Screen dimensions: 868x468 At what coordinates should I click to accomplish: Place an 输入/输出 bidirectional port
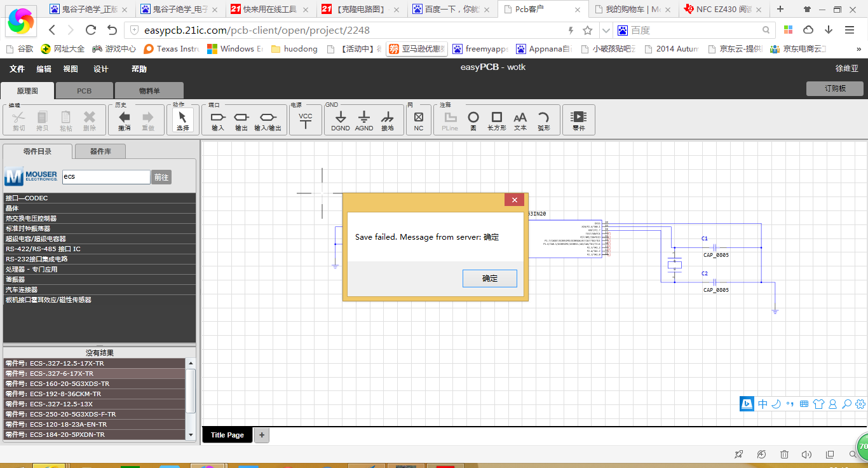[x=268, y=120]
